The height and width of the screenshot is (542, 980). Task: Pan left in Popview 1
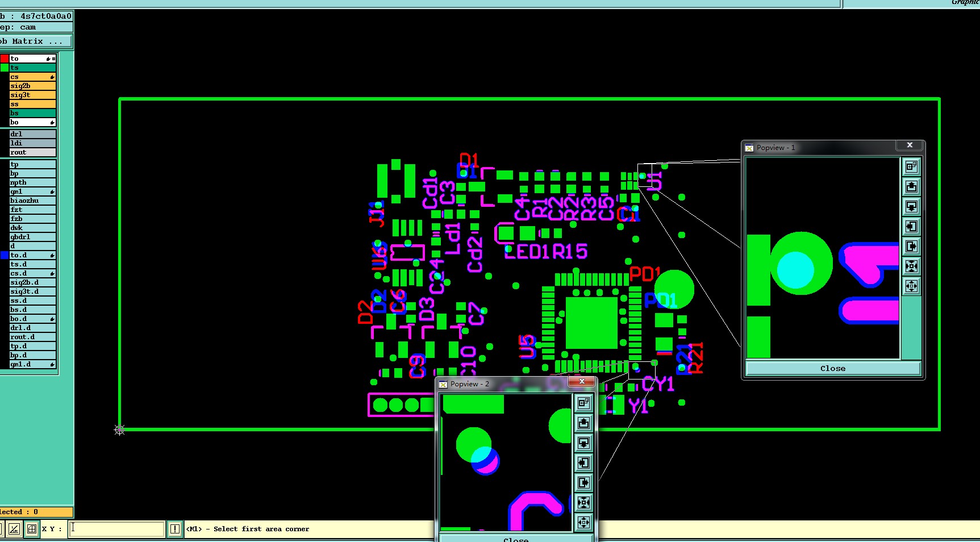click(x=911, y=226)
